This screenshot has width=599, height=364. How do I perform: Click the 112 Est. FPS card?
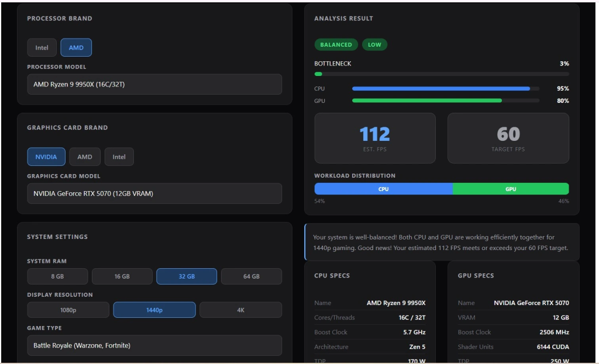[x=375, y=138]
